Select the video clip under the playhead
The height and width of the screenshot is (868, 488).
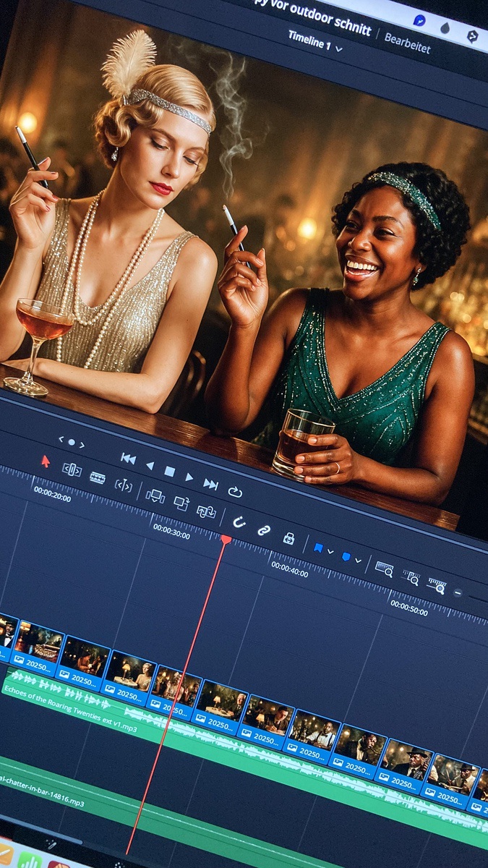[174, 690]
